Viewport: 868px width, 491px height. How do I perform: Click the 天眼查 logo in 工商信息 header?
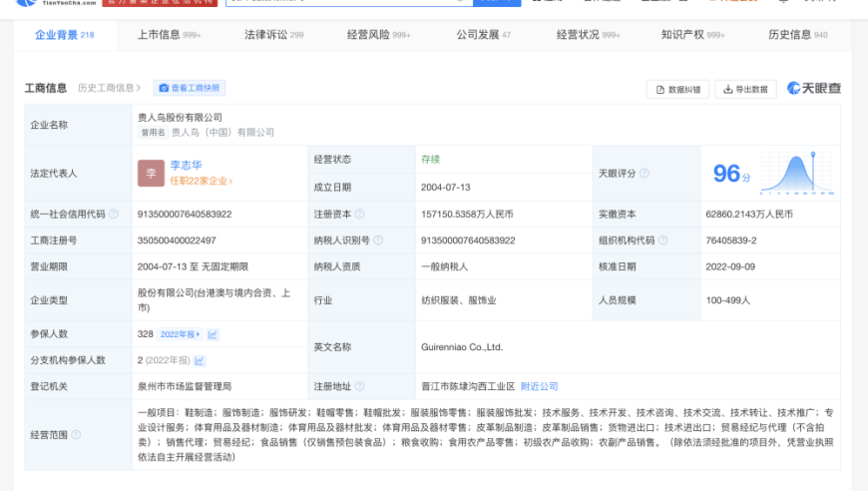tap(814, 88)
